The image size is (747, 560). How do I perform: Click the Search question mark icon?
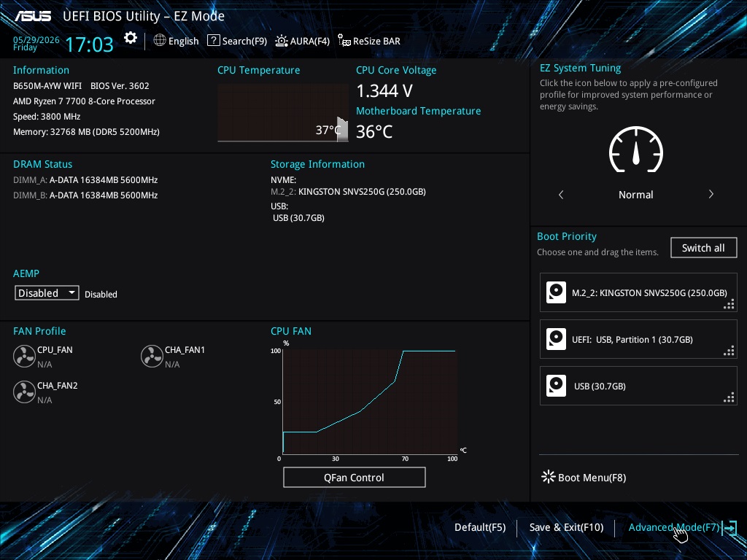(x=214, y=41)
